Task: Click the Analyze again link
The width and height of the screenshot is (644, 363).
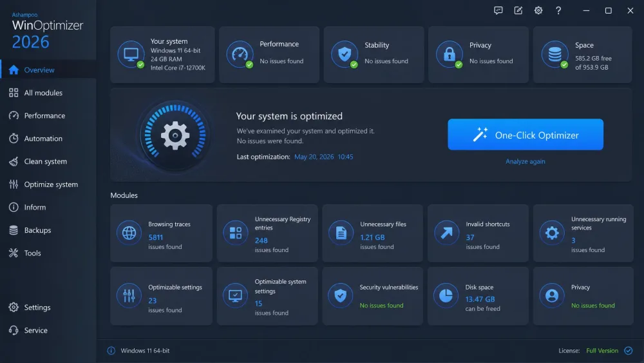Action: [526, 162]
